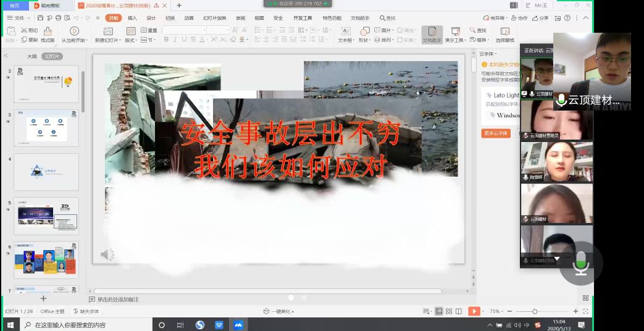
Task: Click the zoom slider in the status bar
Action: [x=535, y=311]
